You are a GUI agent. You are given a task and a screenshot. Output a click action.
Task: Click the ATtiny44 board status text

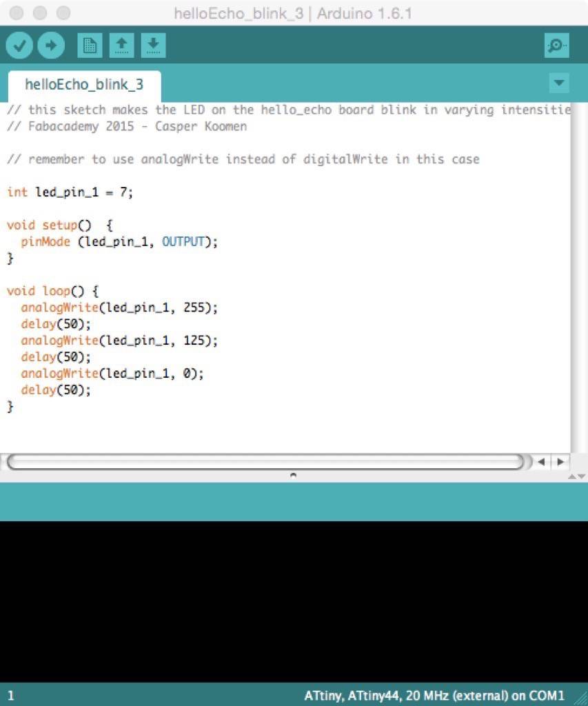click(434, 696)
